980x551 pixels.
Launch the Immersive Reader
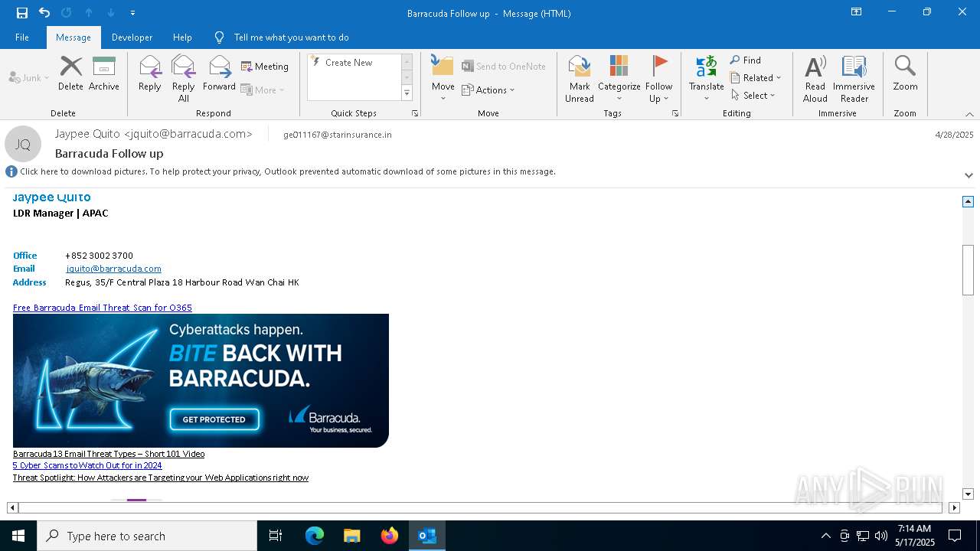(854, 78)
